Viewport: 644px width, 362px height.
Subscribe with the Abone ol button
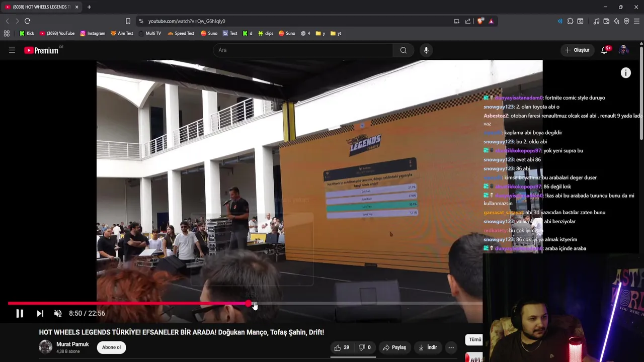pyautogui.click(x=111, y=347)
